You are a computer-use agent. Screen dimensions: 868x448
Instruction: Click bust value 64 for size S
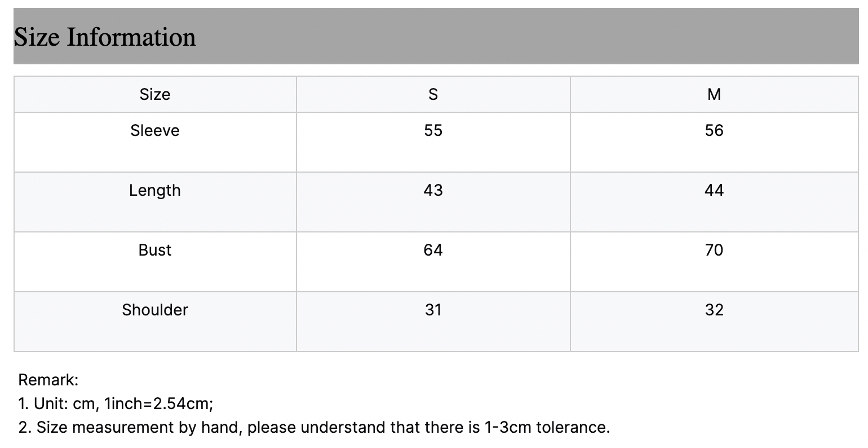tap(433, 250)
